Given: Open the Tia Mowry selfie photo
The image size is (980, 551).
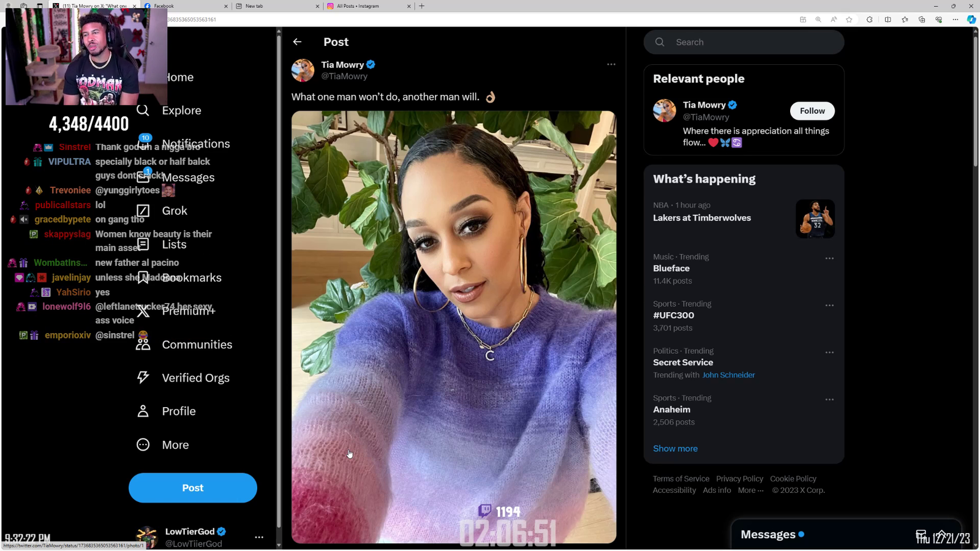Looking at the screenshot, I should pyautogui.click(x=454, y=327).
